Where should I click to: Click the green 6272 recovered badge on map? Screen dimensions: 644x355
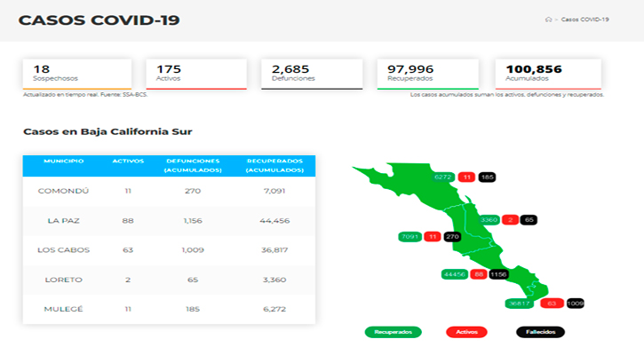coord(444,177)
